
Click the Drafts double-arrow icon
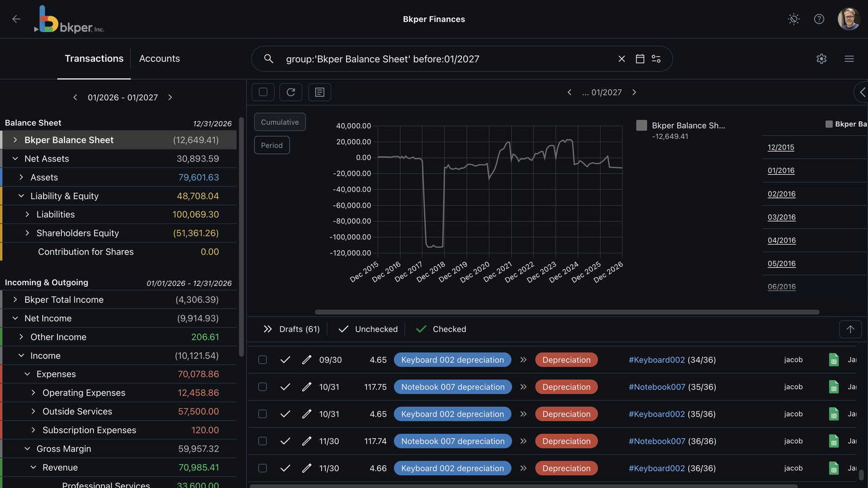pyautogui.click(x=267, y=329)
